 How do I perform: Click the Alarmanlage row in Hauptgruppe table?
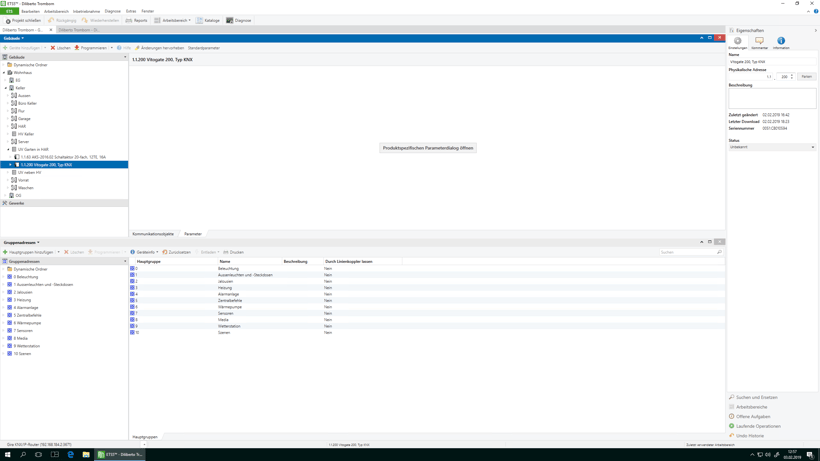click(427, 294)
